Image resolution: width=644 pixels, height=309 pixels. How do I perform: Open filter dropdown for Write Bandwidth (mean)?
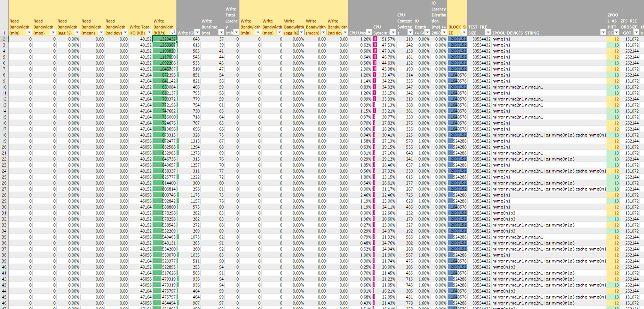click(x=323, y=33)
